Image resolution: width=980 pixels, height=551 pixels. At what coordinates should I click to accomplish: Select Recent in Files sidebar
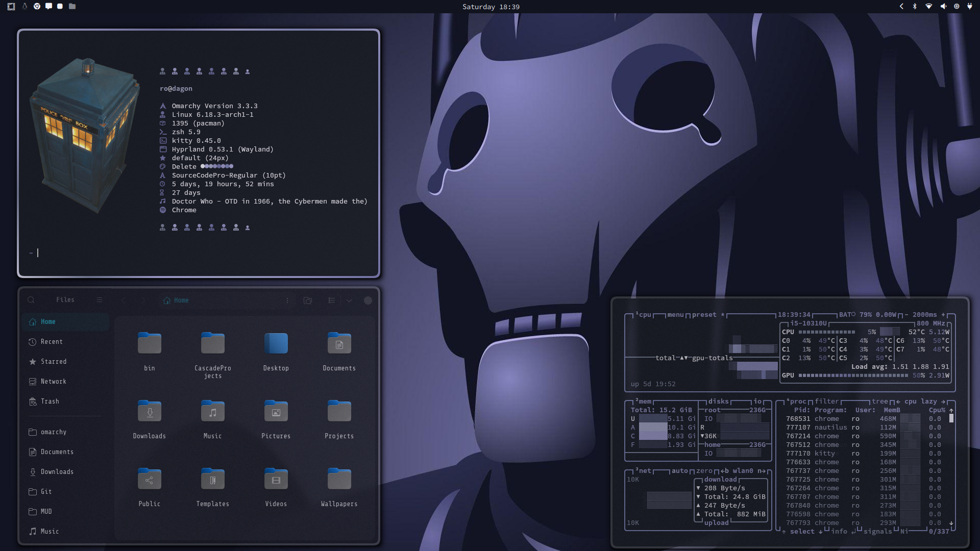(52, 342)
